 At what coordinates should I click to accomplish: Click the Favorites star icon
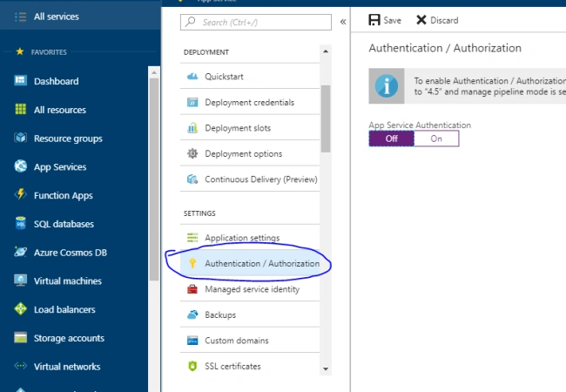tap(20, 51)
